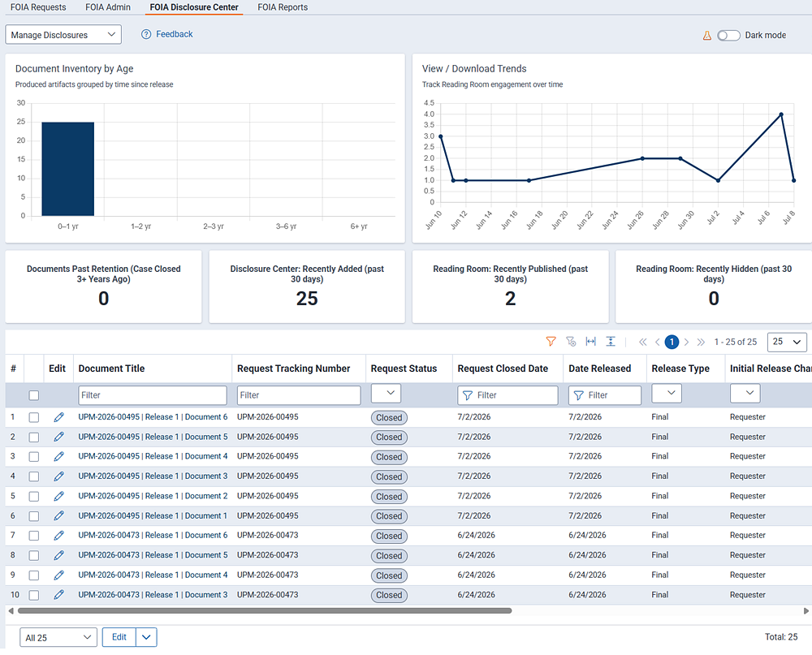This screenshot has height=655, width=812.
Task: Switch to FOIA Admin tab
Action: tap(108, 7)
